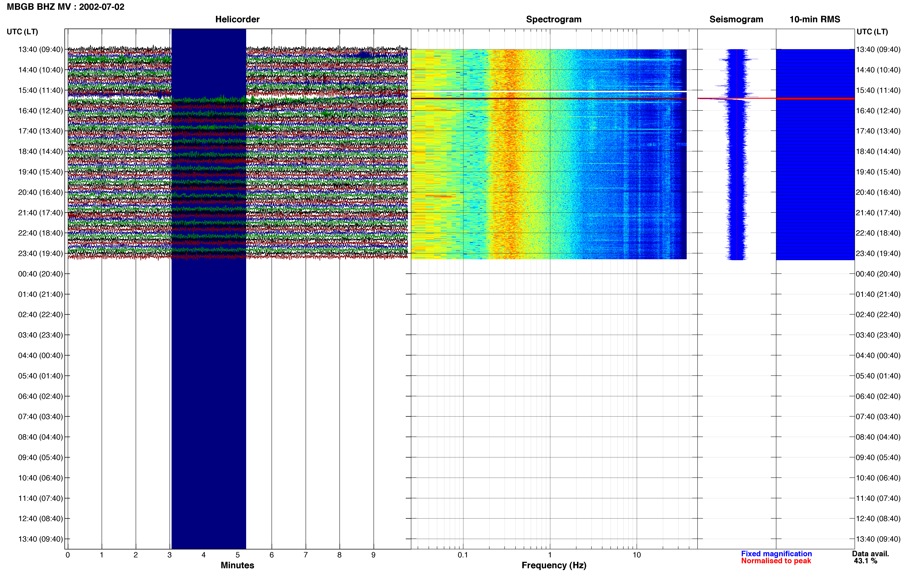924x578 pixels.
Task: Select the "11:40 (07:40)" label on the RMS panel axis
Action: pos(878,498)
